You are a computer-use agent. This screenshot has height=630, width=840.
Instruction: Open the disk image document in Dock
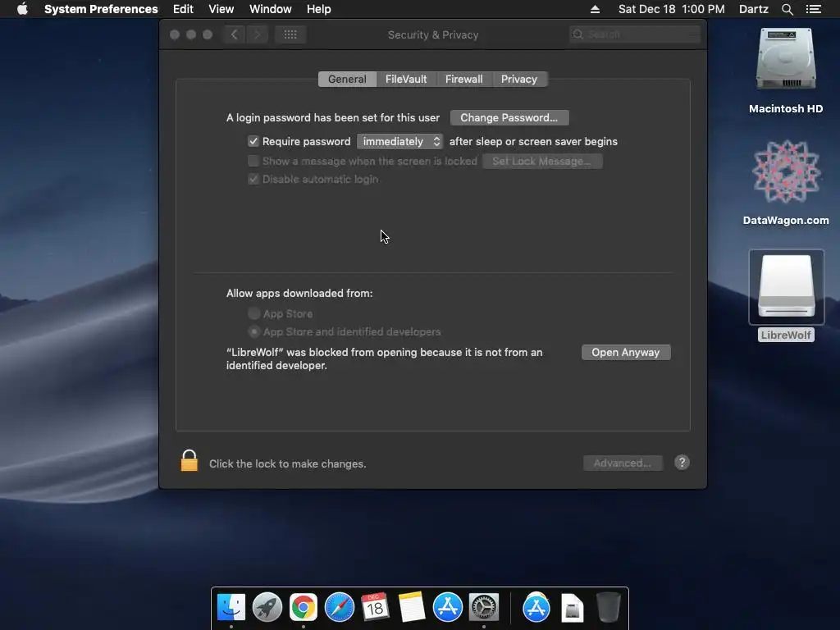pos(572,608)
